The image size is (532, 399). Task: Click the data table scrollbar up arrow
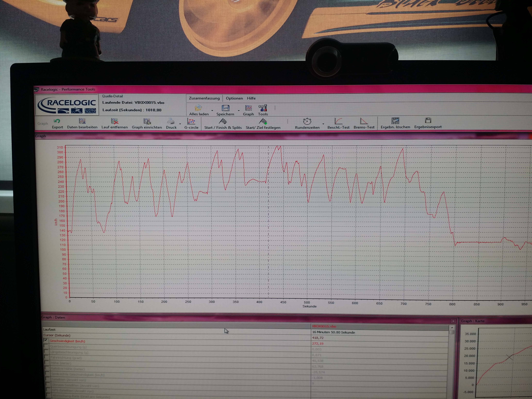click(452, 328)
